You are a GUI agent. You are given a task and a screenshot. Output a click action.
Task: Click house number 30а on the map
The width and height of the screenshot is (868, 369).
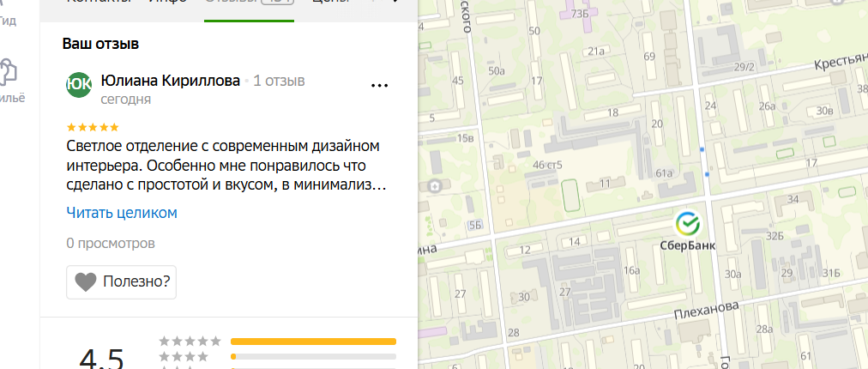click(733, 274)
